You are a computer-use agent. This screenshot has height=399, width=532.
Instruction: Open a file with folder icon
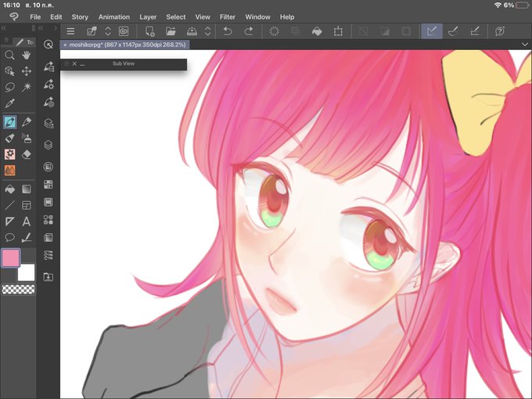point(171,31)
